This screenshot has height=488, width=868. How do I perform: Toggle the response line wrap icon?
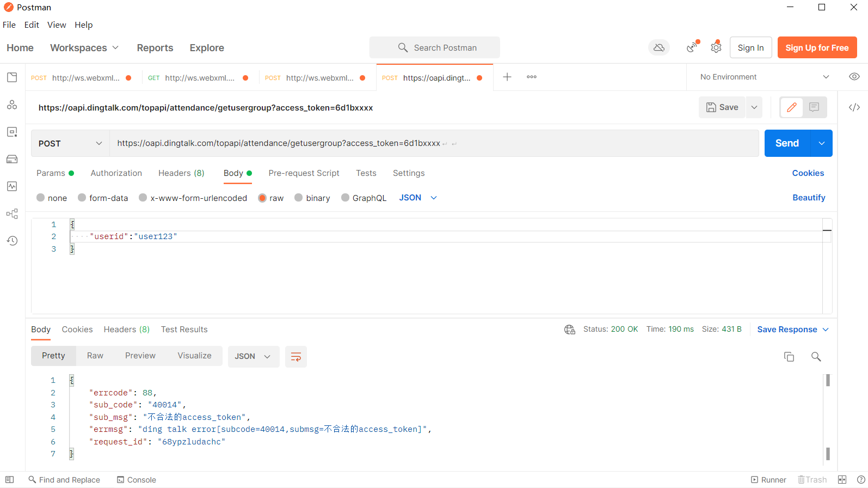[x=296, y=357]
